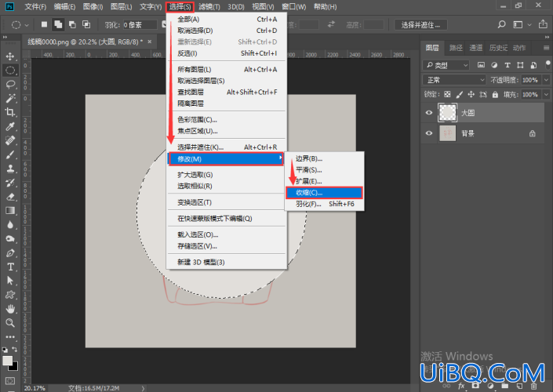Select the Lasso tool
Screen dimensions: 553x392
click(x=10, y=84)
